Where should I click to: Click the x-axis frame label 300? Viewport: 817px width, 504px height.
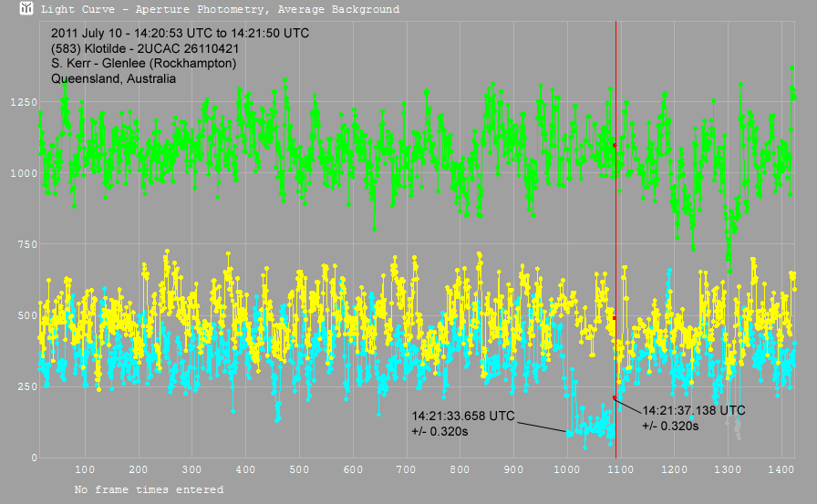tap(191, 469)
